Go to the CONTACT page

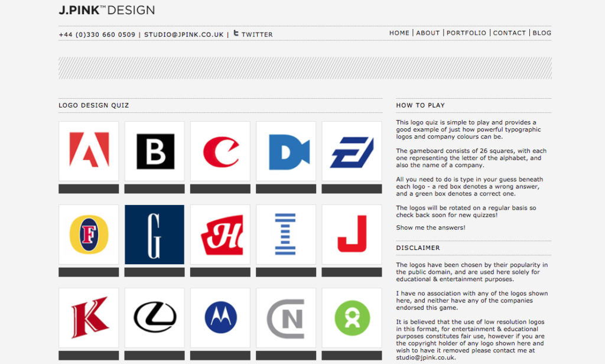click(509, 33)
